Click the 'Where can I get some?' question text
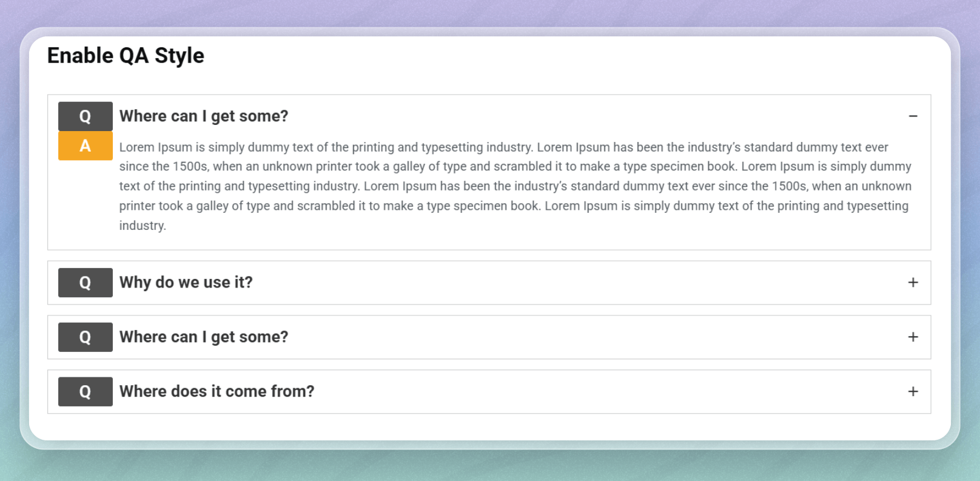The height and width of the screenshot is (481, 980). 204,116
